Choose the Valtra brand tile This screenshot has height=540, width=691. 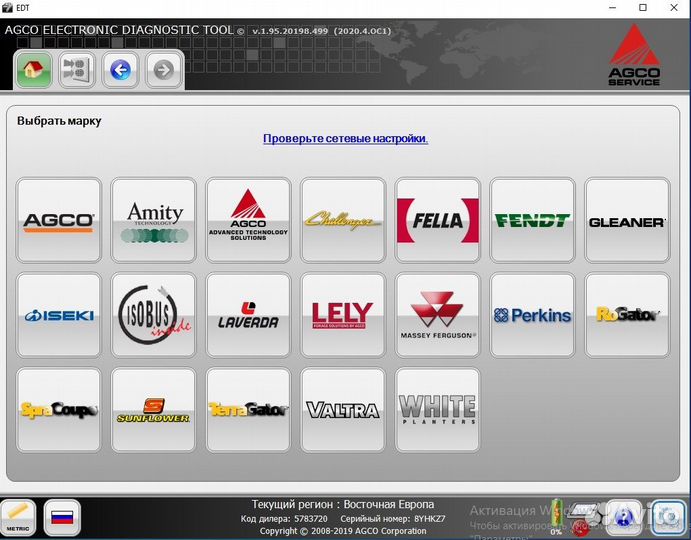click(x=343, y=409)
